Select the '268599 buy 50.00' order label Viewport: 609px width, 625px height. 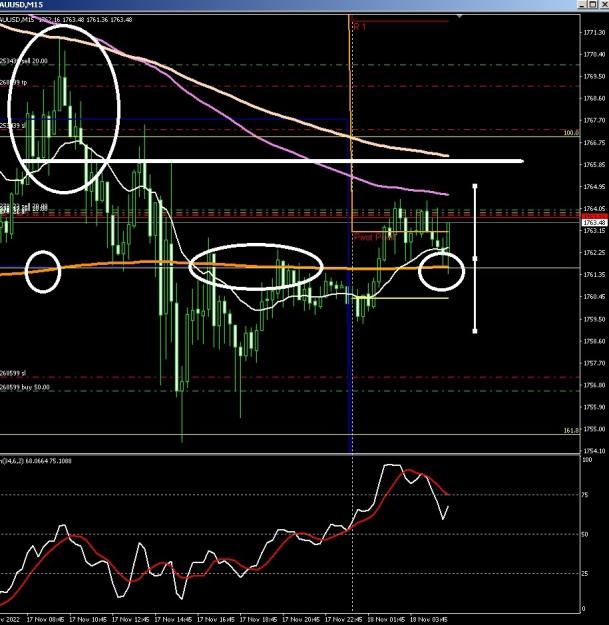25,387
